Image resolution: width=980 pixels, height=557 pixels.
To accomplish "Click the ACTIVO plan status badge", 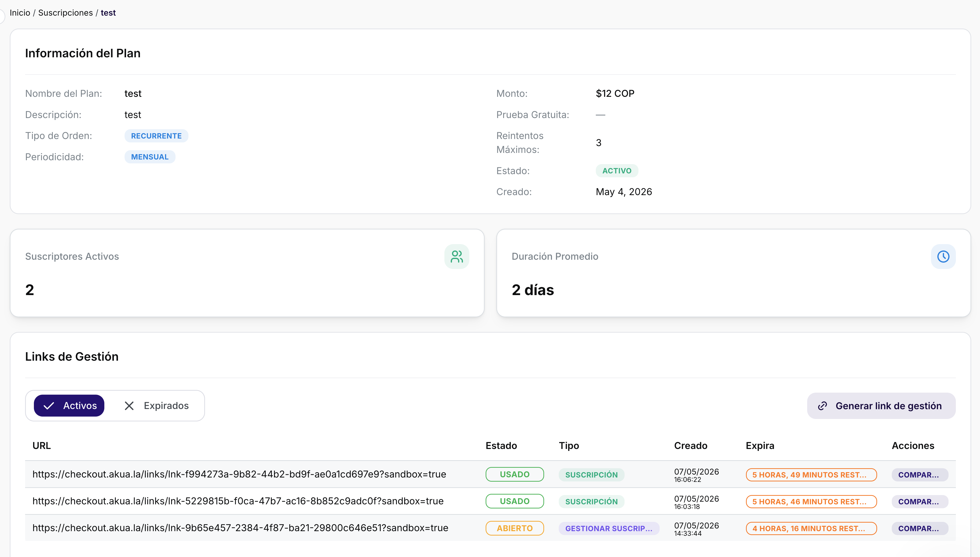I will [x=617, y=171].
